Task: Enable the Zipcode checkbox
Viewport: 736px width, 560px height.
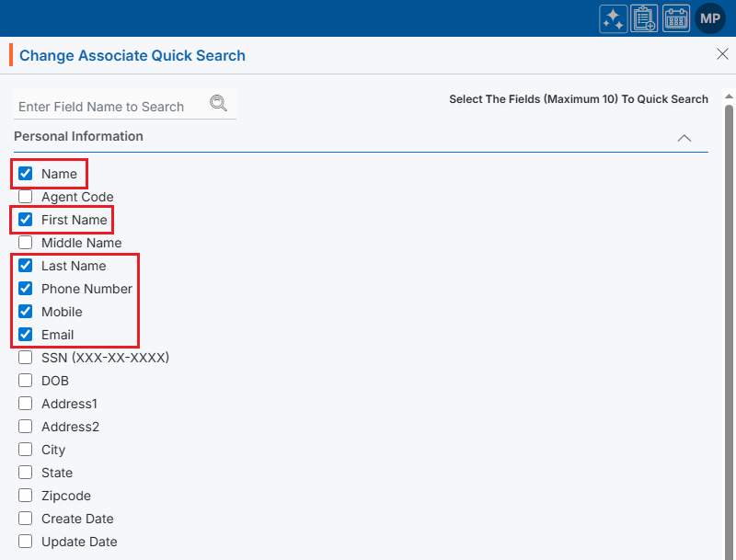Action: [x=26, y=496]
